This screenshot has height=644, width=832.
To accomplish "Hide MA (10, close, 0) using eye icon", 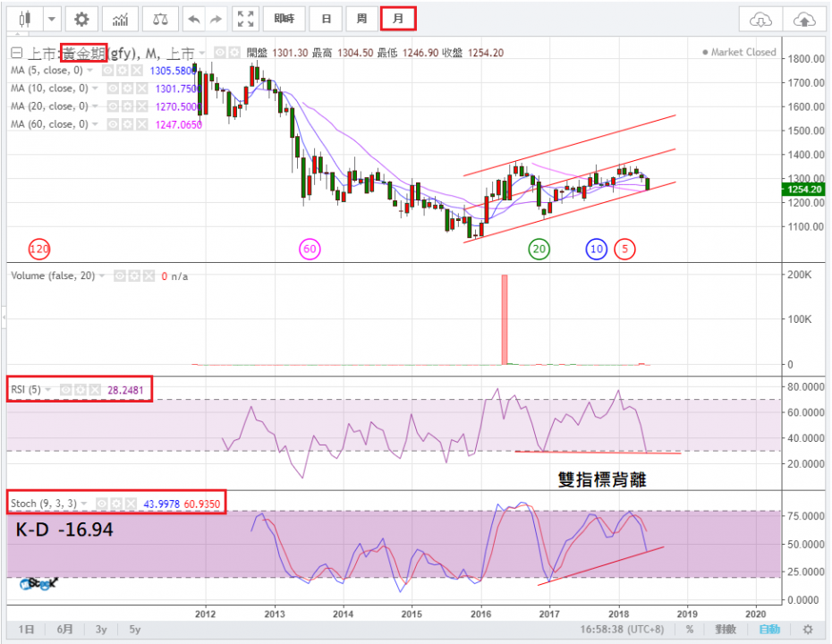I will coord(113,89).
